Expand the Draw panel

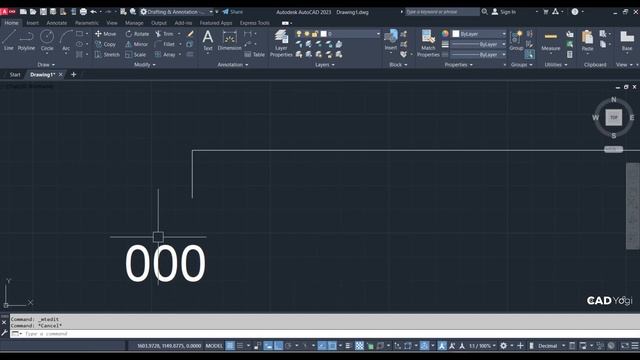coord(46,64)
